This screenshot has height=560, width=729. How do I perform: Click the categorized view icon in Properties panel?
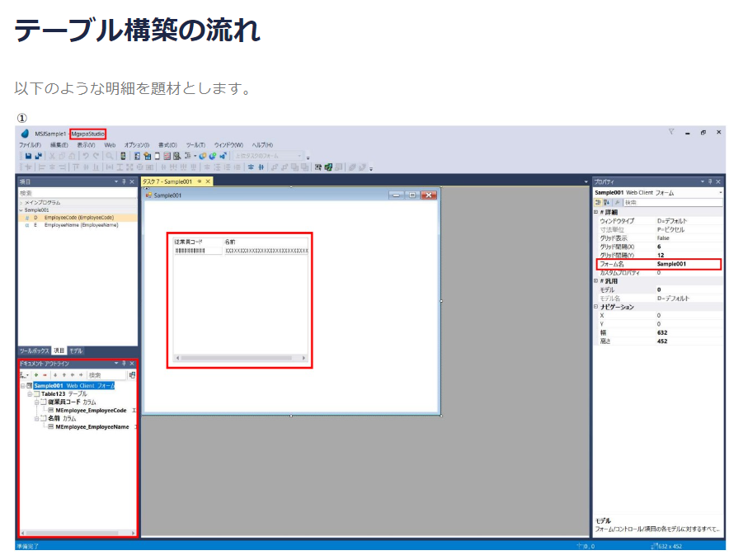598,202
